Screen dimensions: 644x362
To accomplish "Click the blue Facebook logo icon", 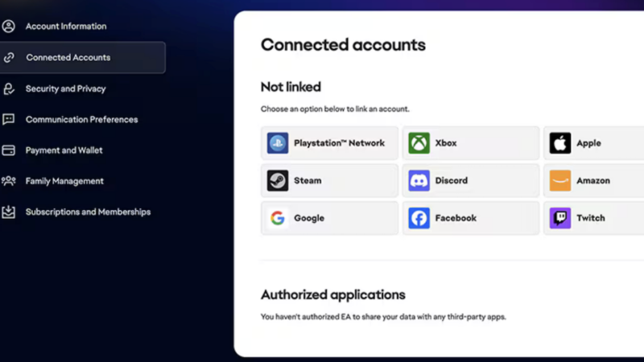I will (419, 218).
